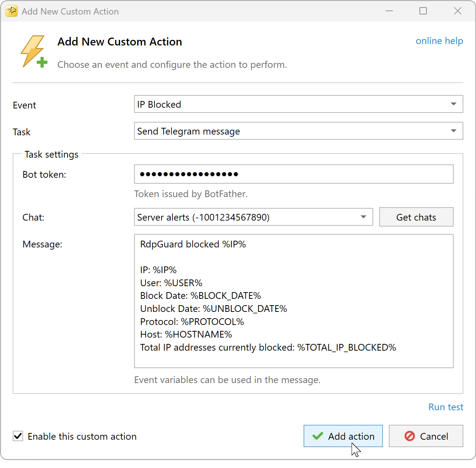Image resolution: width=476 pixels, height=468 pixels.
Task: Click the Cancel button
Action: 426,436
